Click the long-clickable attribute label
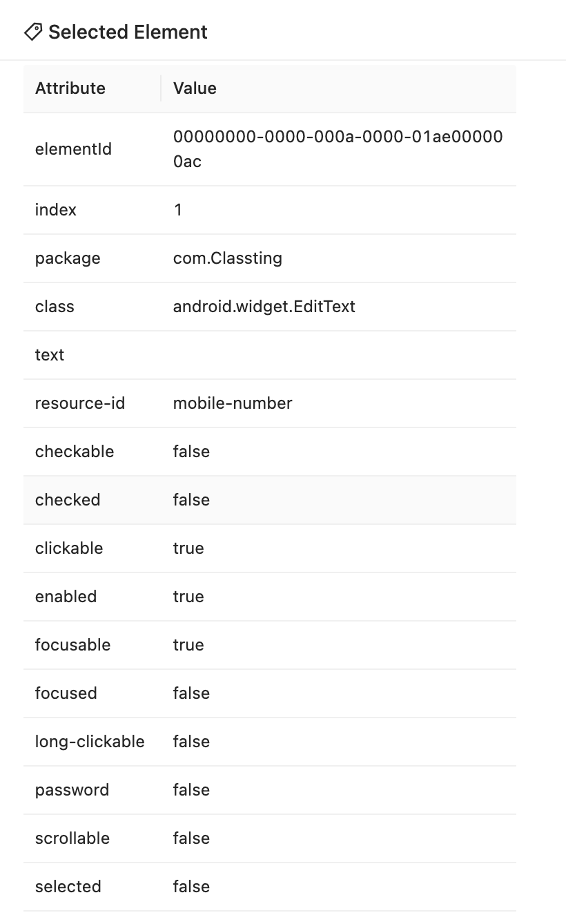 click(90, 742)
